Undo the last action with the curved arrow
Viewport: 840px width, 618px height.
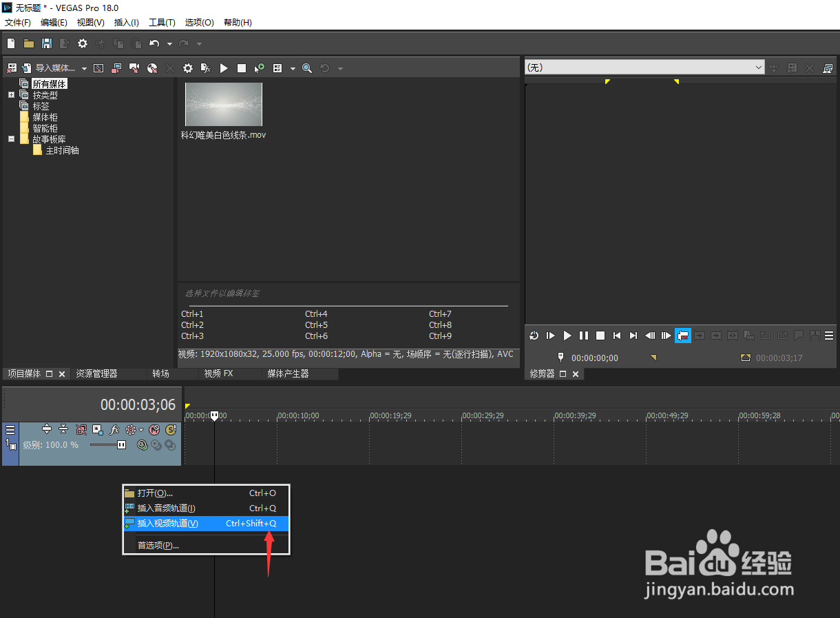pos(154,43)
